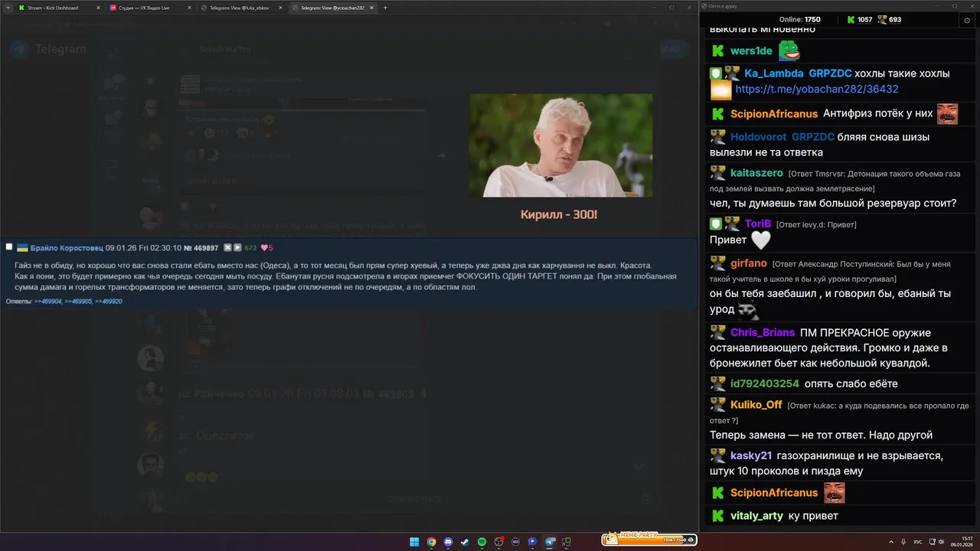Screen dimensions: 980x551
Task: Click username girfano in chat
Action: pos(749,262)
